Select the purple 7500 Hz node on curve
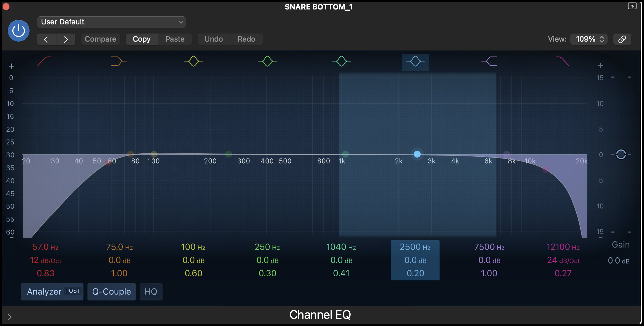Screen dimensions: 644x326 click(507, 154)
